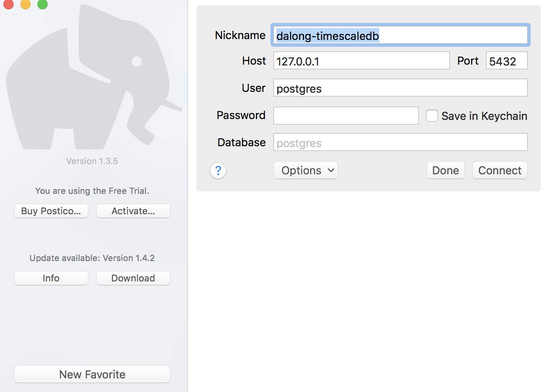Open update Info button
This screenshot has width=546, height=392.
[51, 278]
